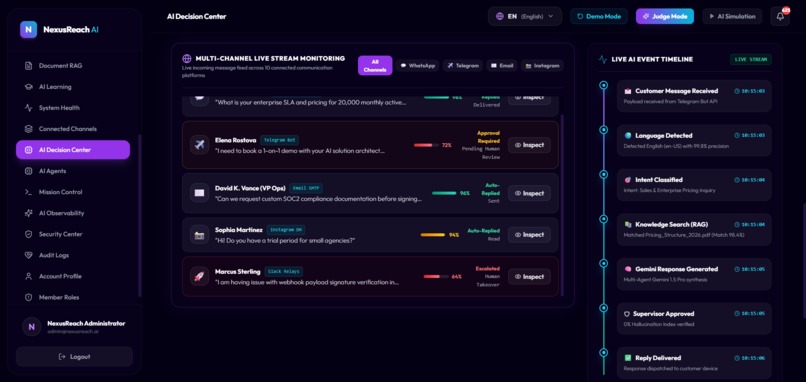Click the Supervisor Approved shield icon

click(628, 314)
